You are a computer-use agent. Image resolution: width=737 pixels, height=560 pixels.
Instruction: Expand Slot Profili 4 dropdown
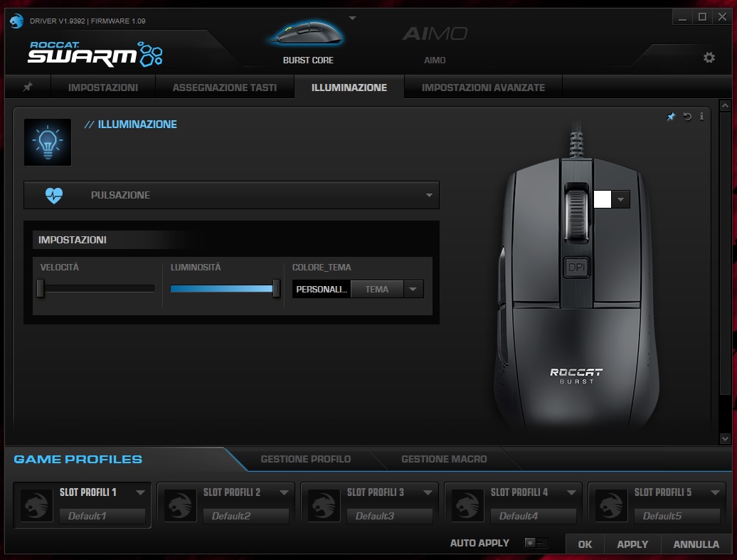(571, 492)
